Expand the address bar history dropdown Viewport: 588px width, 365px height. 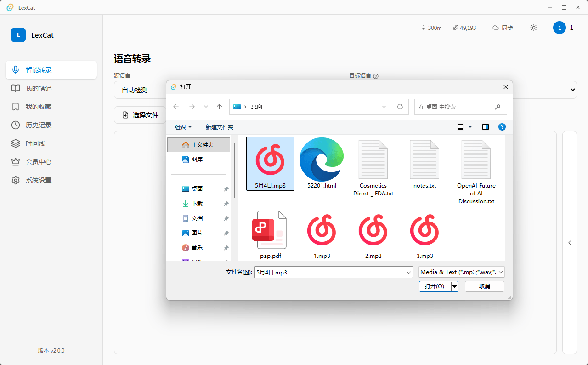point(384,107)
